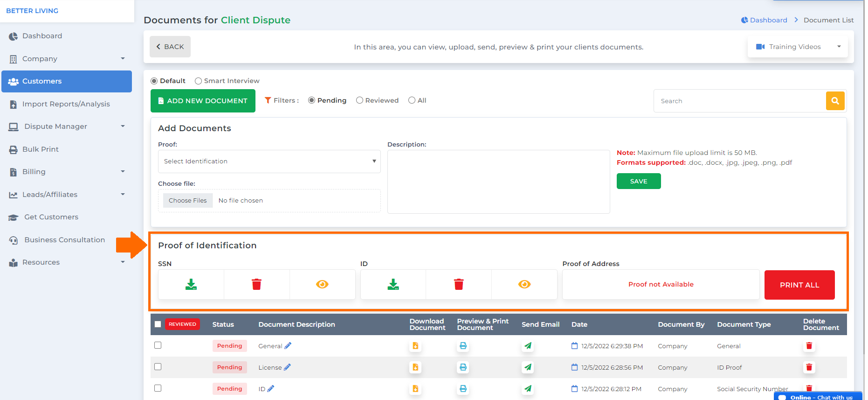Delete the ID proof document

(x=459, y=284)
